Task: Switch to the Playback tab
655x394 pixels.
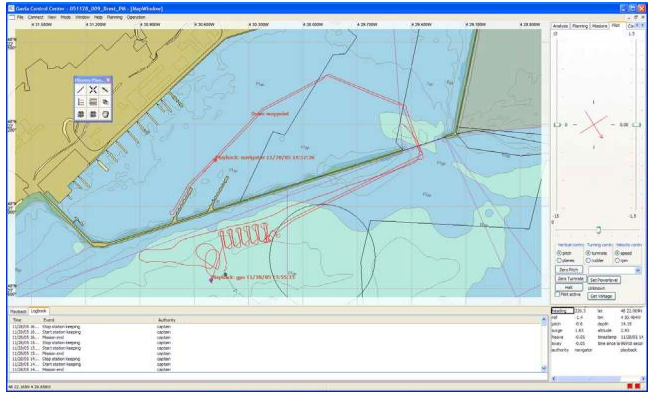Action: pos(18,311)
